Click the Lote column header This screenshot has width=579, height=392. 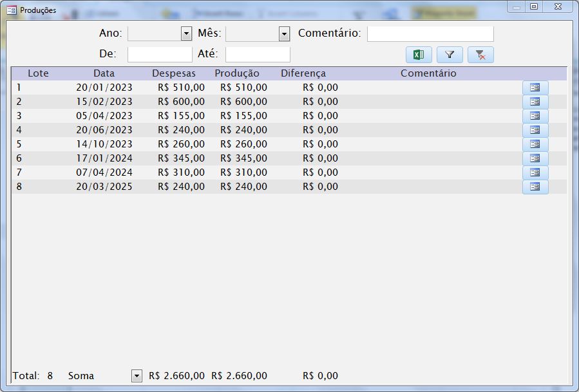click(38, 73)
